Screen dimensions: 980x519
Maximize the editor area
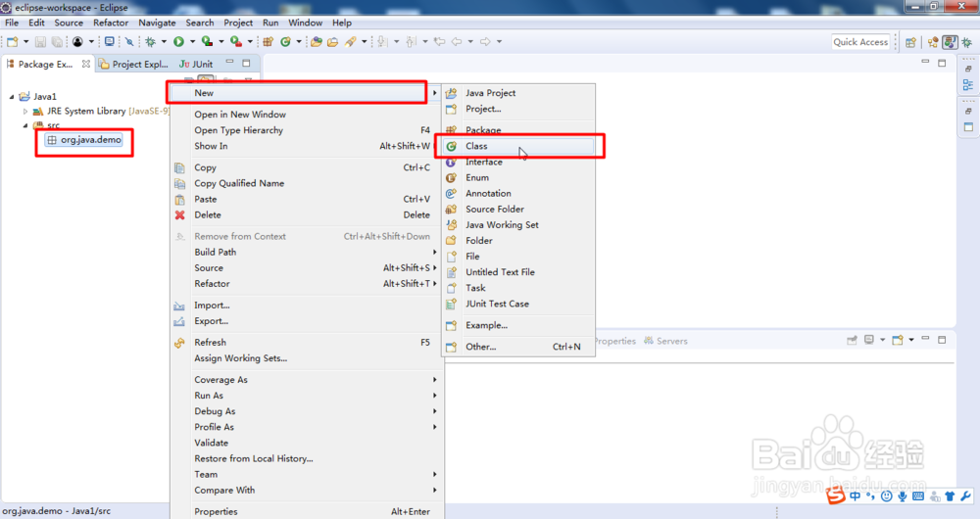tap(942, 63)
